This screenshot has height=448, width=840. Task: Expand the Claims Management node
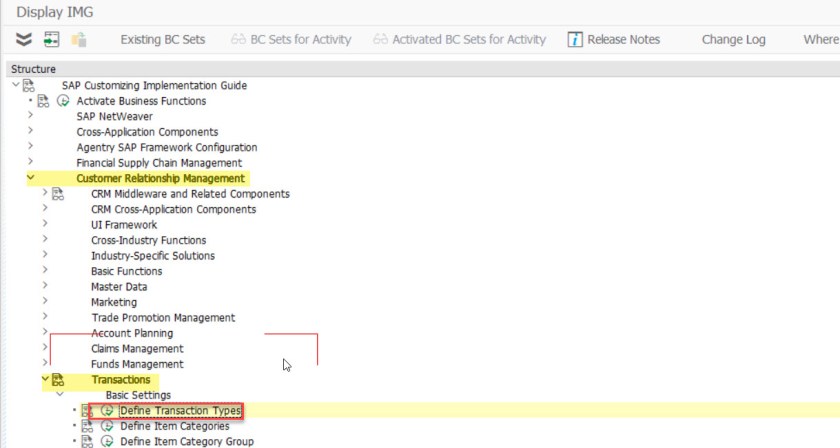[x=45, y=348]
